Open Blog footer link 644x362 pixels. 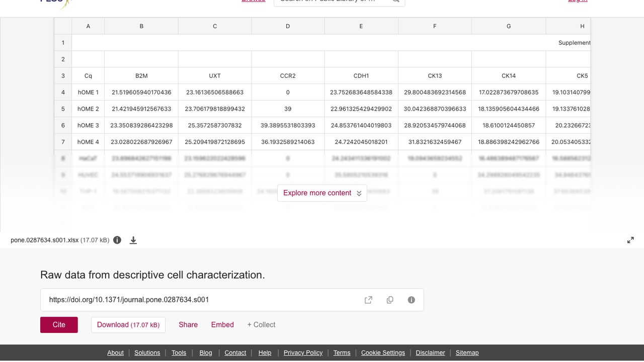coord(206,352)
